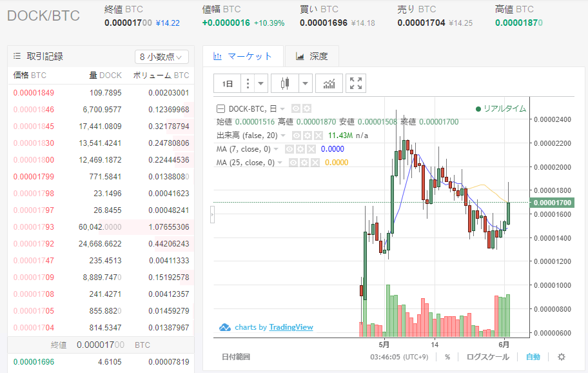Open settings gear for MA (7, close, 0)
The width and height of the screenshot is (588, 373).
(x=300, y=149)
